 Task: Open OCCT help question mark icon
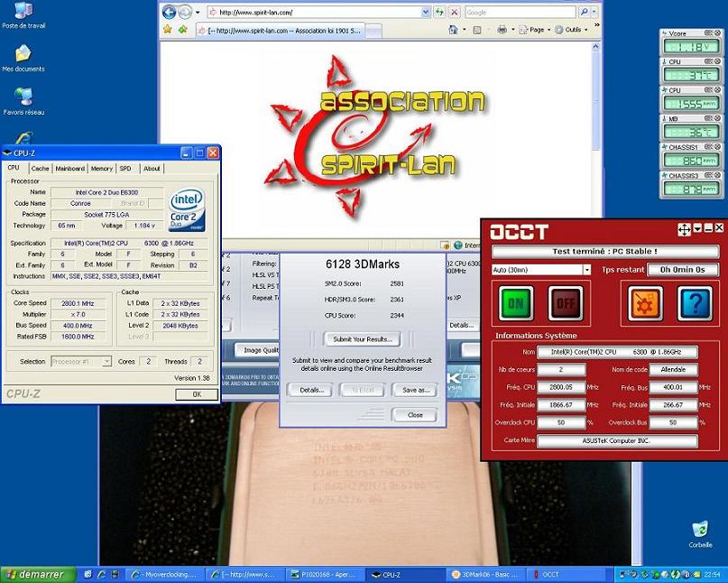(694, 304)
